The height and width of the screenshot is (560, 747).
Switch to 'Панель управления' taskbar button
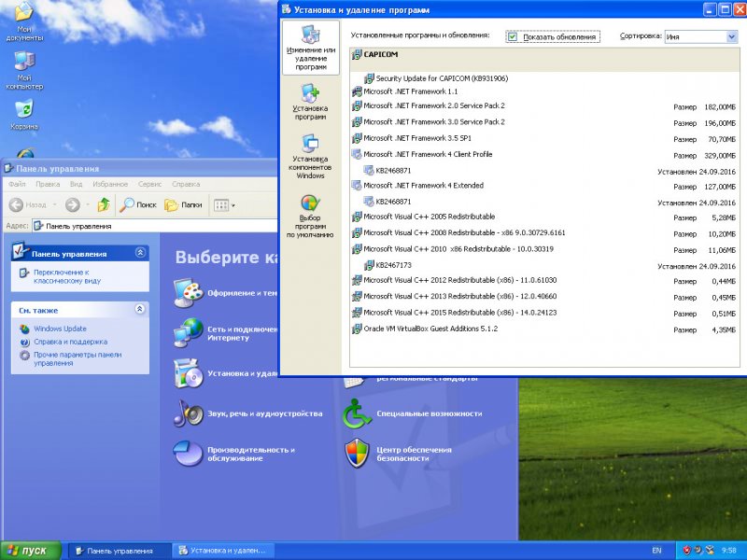(120, 551)
